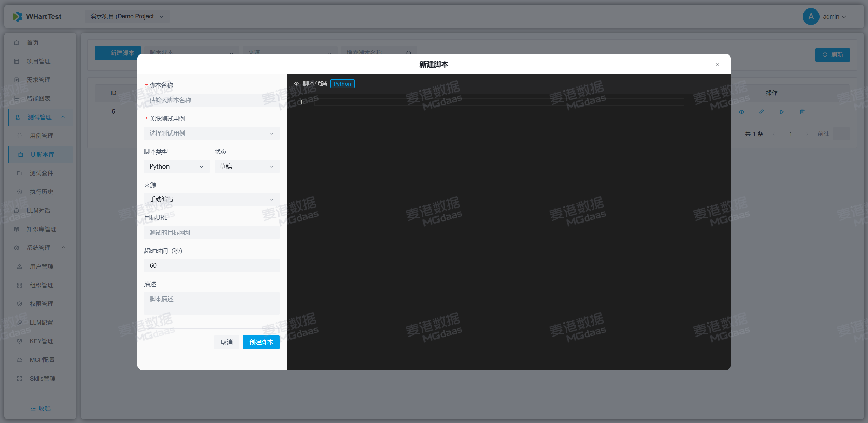Open 用例管理 in the sidebar
Screen dimensions: 868x423
pyautogui.click(x=41, y=136)
